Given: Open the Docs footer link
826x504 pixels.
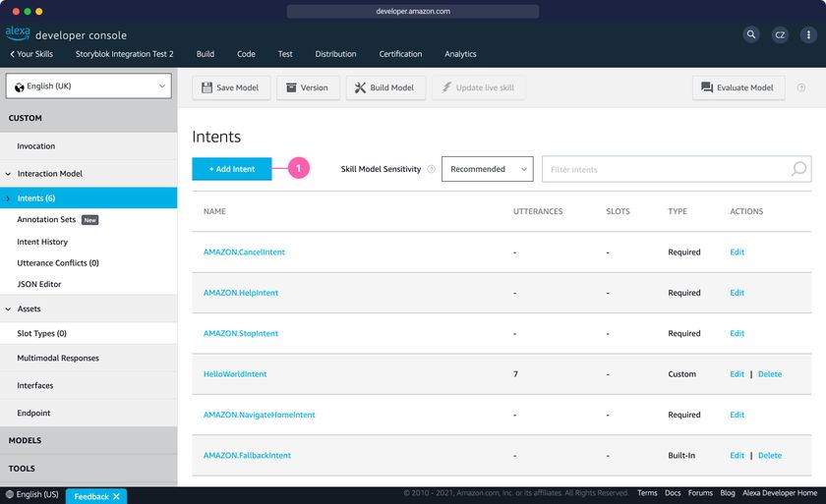Looking at the screenshot, I should tap(673, 493).
